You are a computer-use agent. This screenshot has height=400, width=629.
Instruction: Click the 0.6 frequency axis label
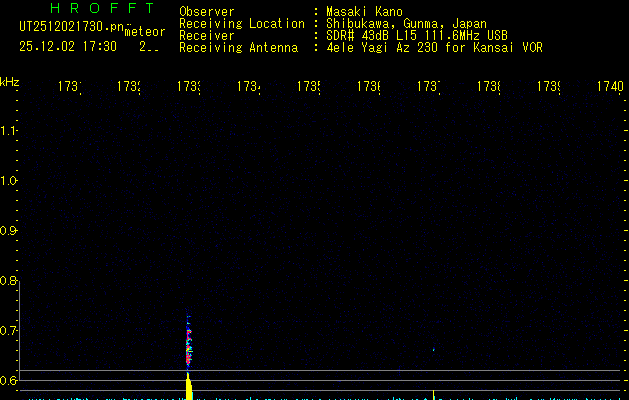[8, 380]
